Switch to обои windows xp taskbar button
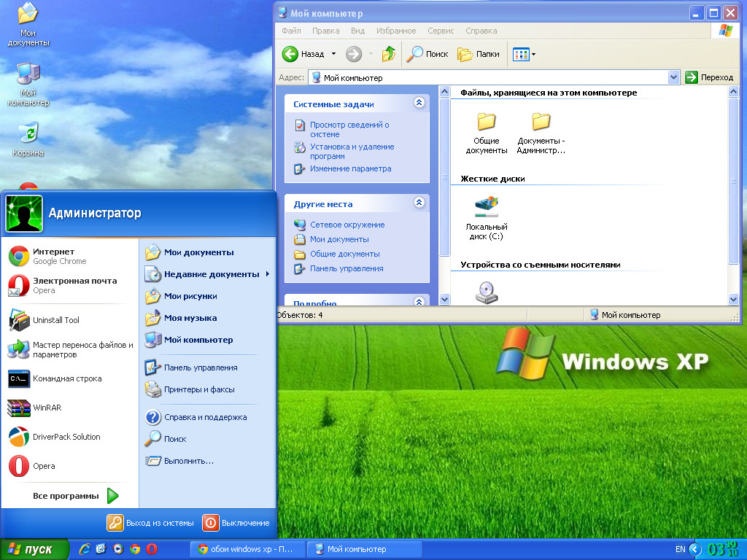The height and width of the screenshot is (560, 747). coord(247,549)
